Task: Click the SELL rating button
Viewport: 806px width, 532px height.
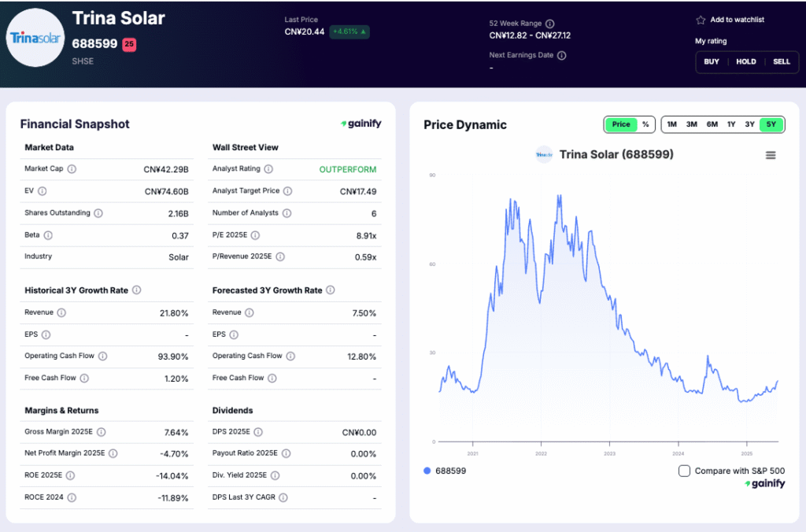Action: pos(781,61)
